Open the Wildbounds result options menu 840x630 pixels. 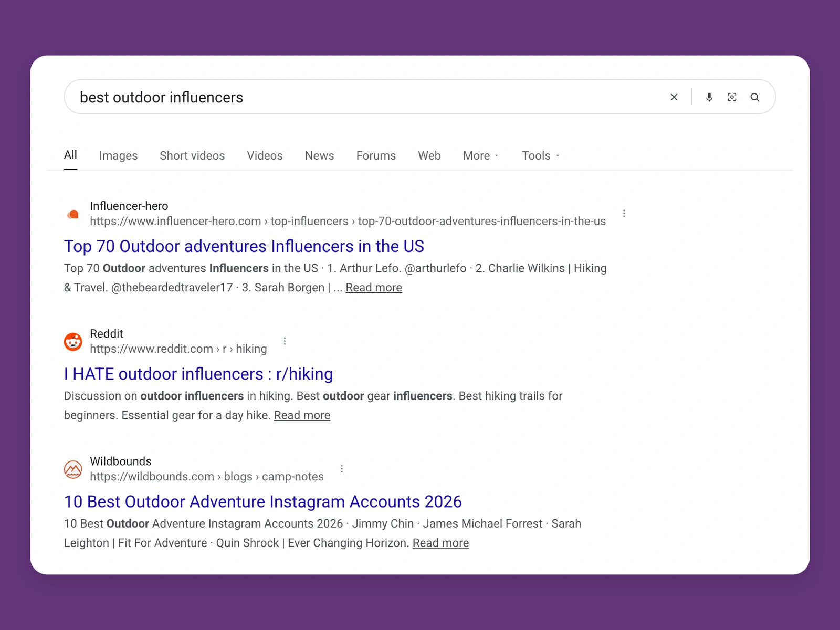[342, 469]
